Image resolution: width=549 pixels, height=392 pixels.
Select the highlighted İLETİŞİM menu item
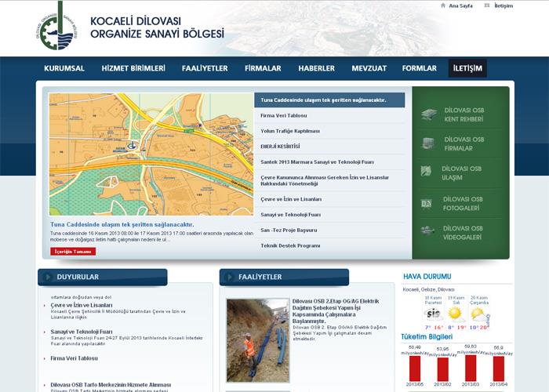[467, 68]
